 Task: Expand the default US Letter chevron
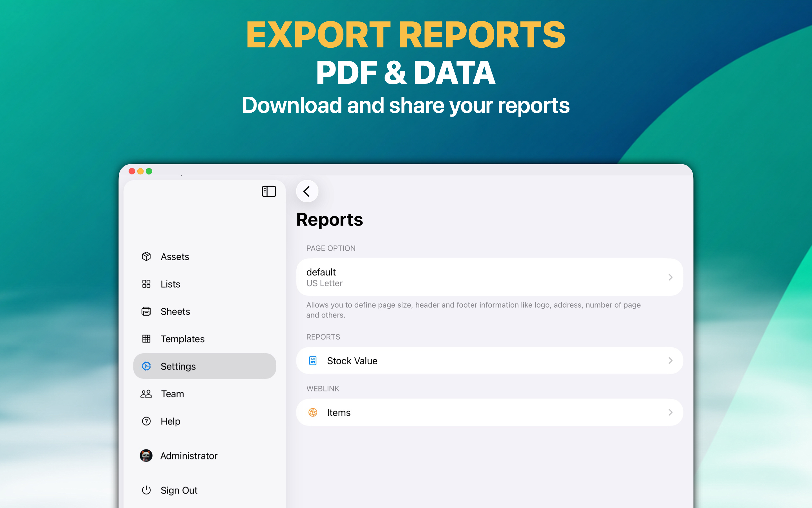(670, 277)
